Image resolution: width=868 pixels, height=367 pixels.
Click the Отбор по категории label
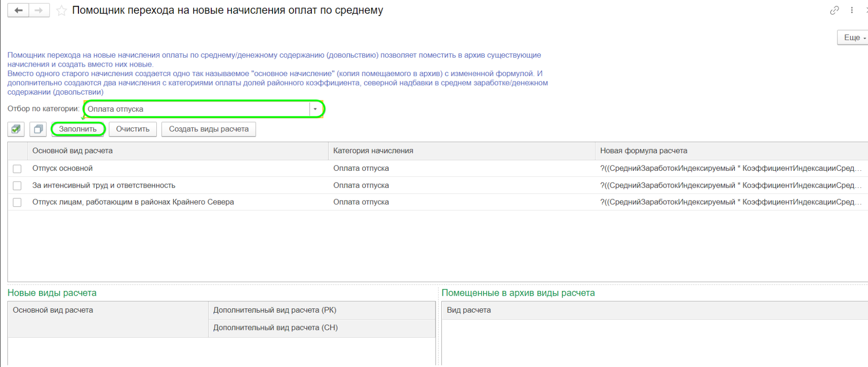[43, 109]
